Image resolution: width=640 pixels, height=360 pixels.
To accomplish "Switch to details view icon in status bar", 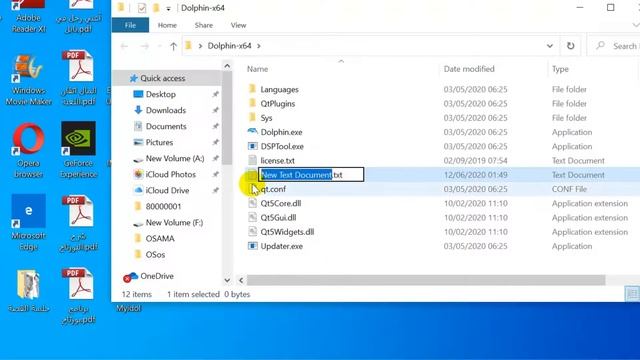I will (x=632, y=294).
